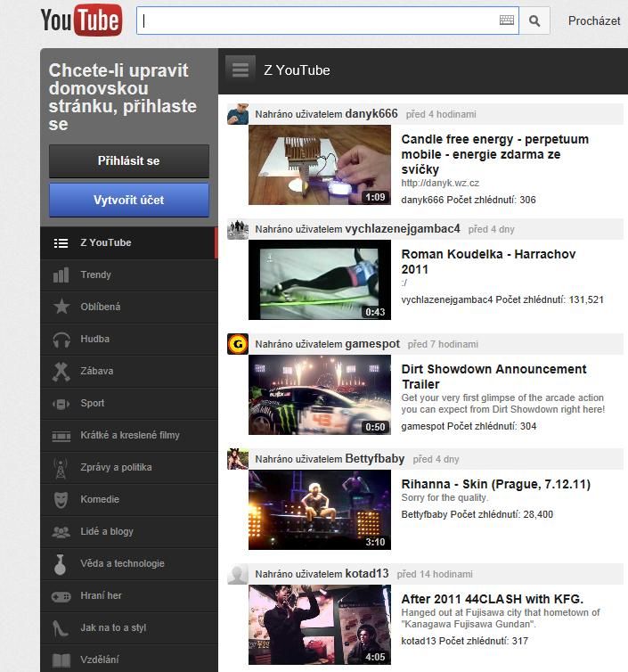The width and height of the screenshot is (628, 672).
Task: Click the Krátké a kreslené filmy film icon
Action: (x=61, y=436)
